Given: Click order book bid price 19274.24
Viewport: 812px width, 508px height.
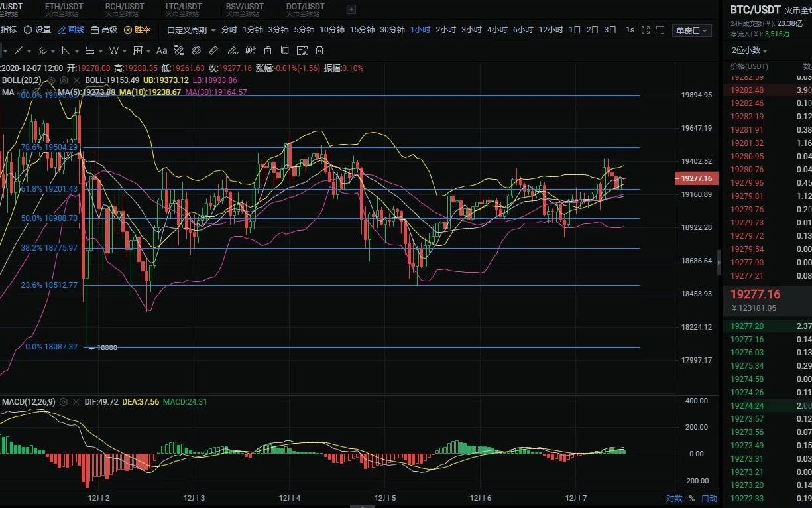Looking at the screenshot, I should point(747,405).
